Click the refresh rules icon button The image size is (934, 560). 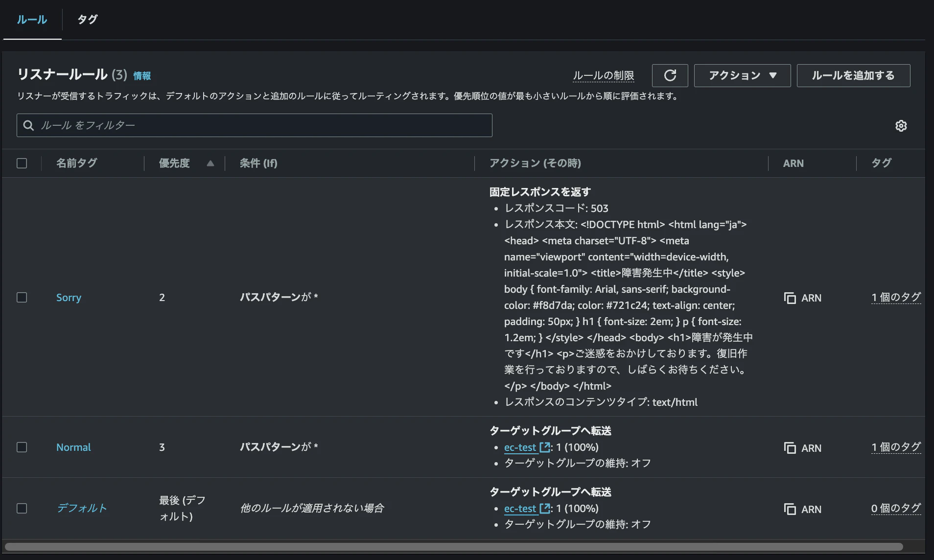click(x=670, y=75)
